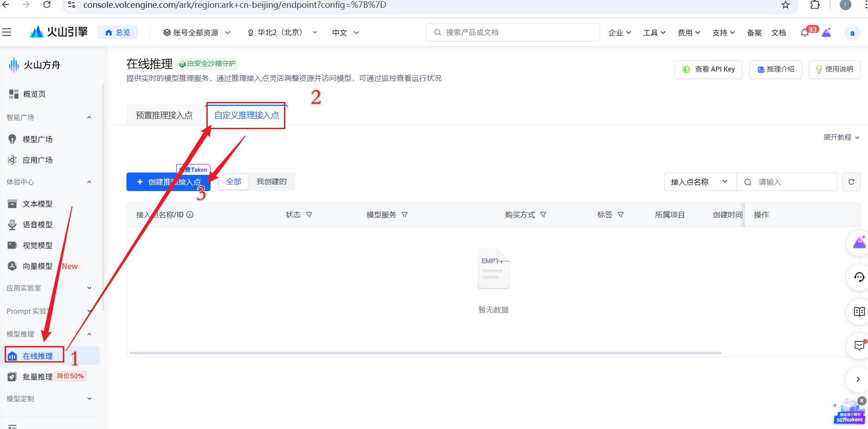Filter the table by 模型服务 column
The image size is (868, 429).
click(405, 214)
